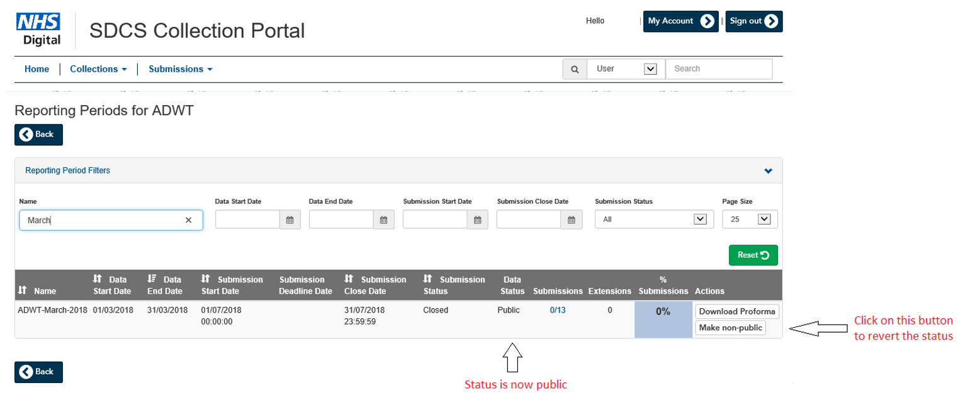Focus the Name filter field
Screen dimensions: 980x412
coord(111,220)
